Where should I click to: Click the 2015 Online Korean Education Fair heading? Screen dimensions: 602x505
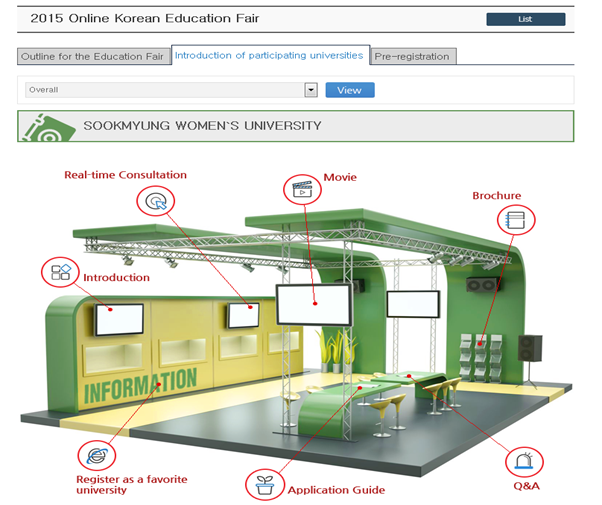click(x=145, y=18)
